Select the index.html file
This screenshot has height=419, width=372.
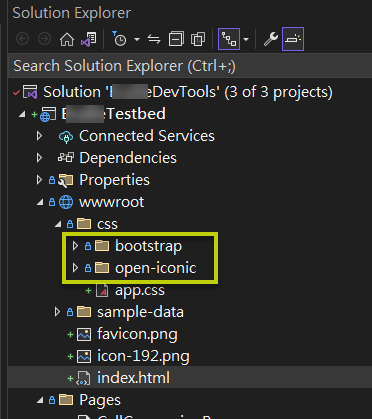coord(133,378)
